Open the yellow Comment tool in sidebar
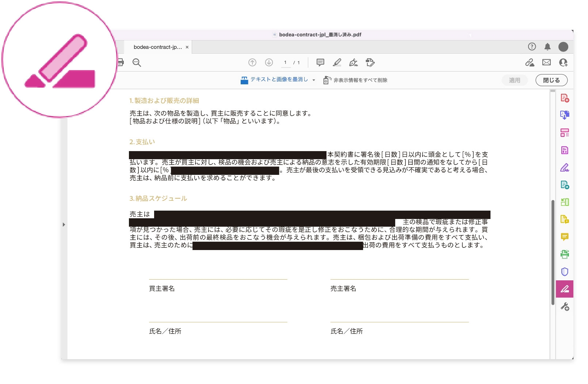 pos(565,237)
